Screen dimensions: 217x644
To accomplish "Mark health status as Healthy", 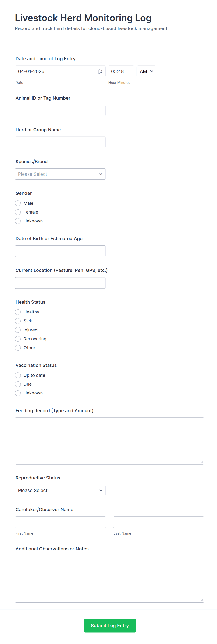I will tap(18, 312).
